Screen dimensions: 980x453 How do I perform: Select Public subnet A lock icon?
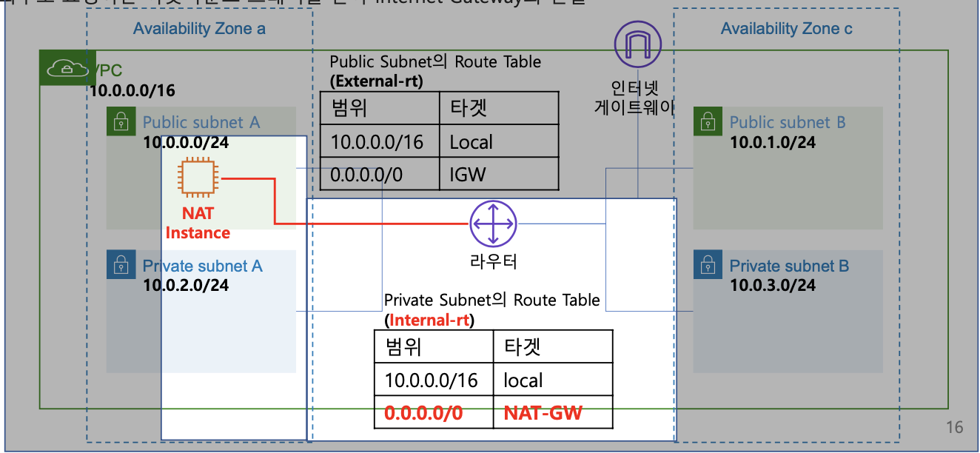(121, 122)
